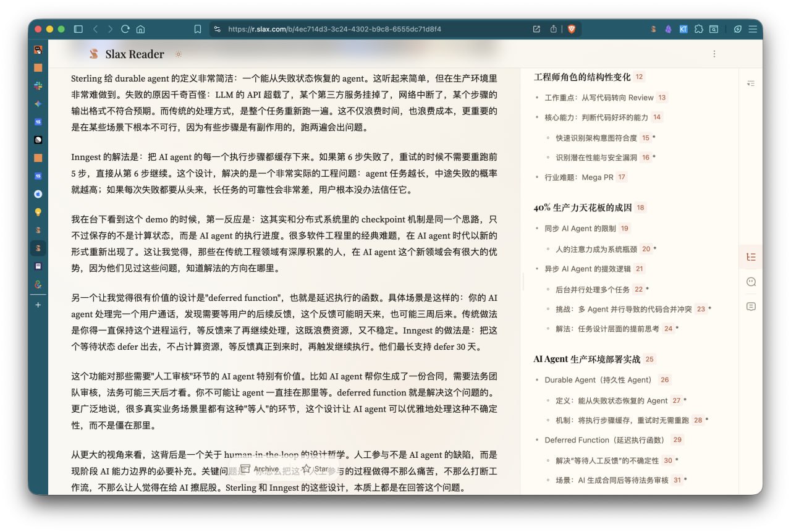Open the browser home page
Viewport: 791px width, 532px height.
(x=140, y=29)
